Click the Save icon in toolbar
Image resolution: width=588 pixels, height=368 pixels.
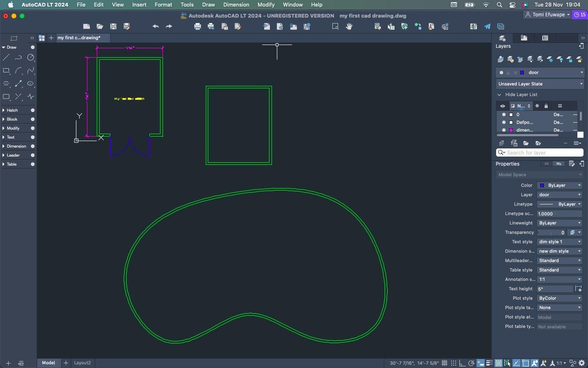tap(114, 27)
